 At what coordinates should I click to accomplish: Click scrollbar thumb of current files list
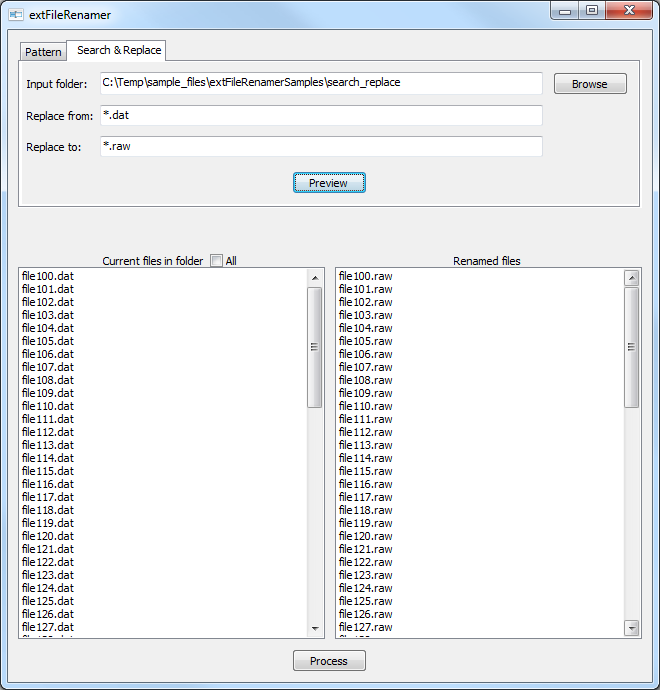coord(315,347)
